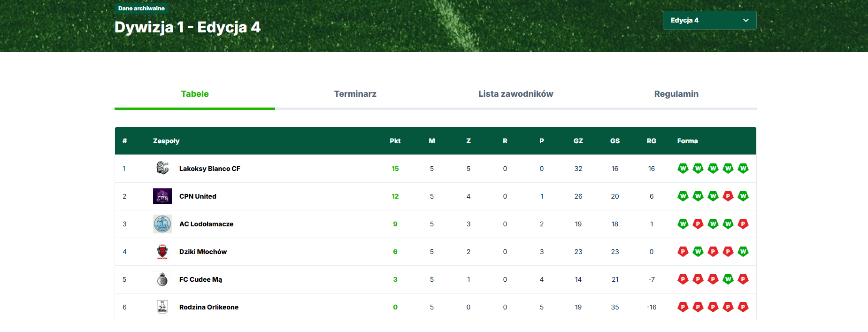Open the Lakoksy Blanco CF team link
Viewport: 868px width, 332px height.
click(x=209, y=169)
